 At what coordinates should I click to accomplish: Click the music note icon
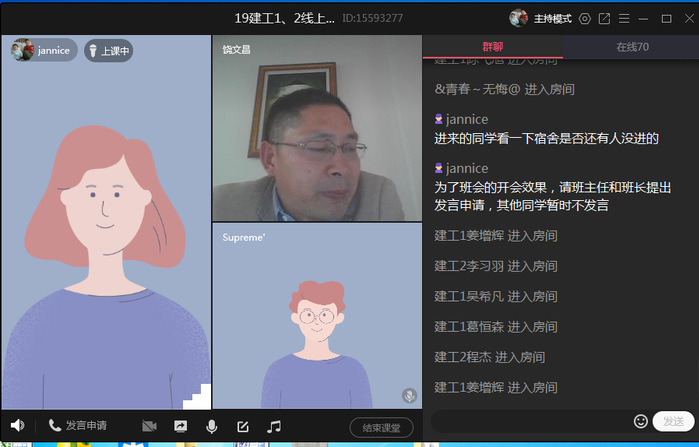pyautogui.click(x=273, y=426)
